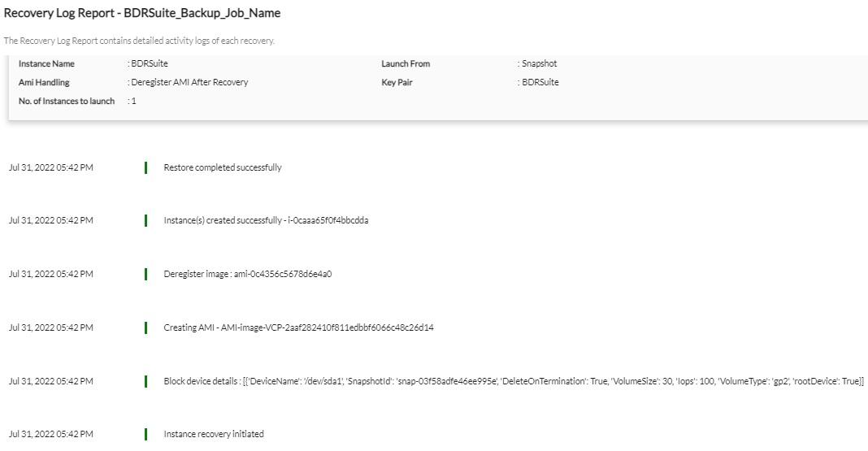Select the Recovery Log Report description sentence
Viewport: 868px width, 451px height.
[139, 41]
